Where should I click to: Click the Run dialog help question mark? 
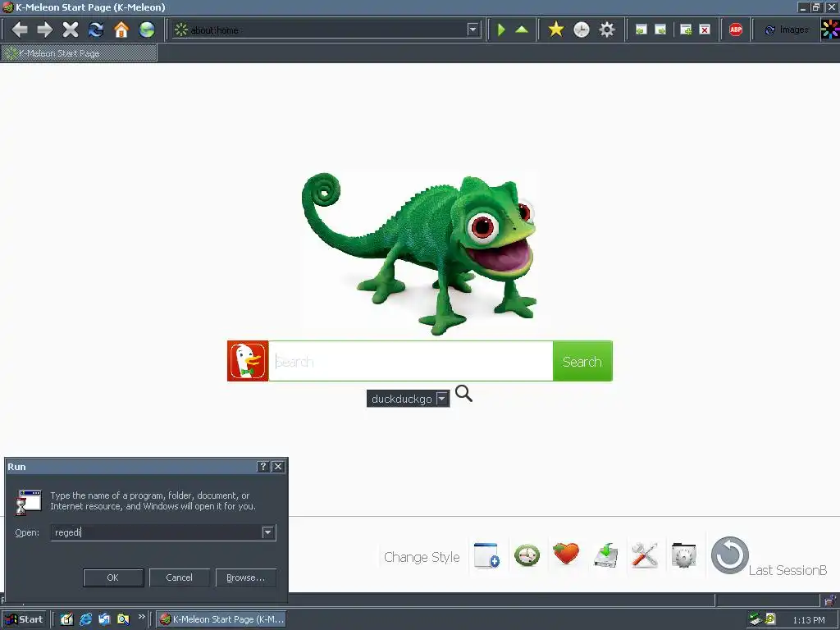pyautogui.click(x=262, y=467)
